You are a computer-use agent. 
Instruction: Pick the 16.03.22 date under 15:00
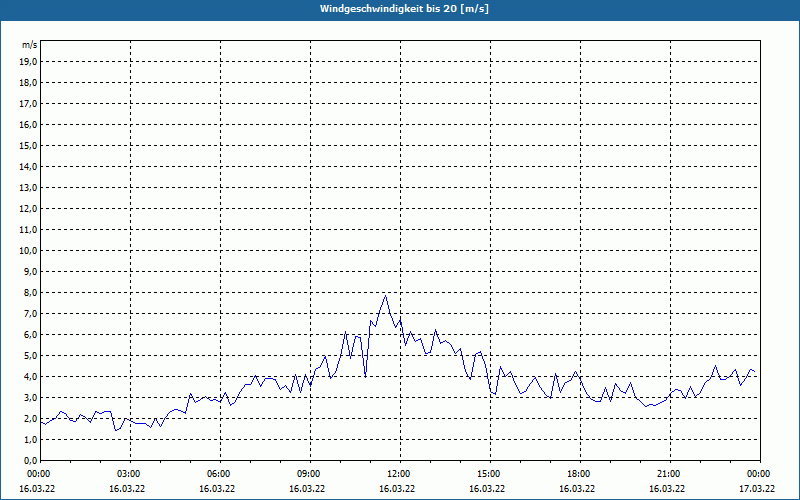(487, 488)
